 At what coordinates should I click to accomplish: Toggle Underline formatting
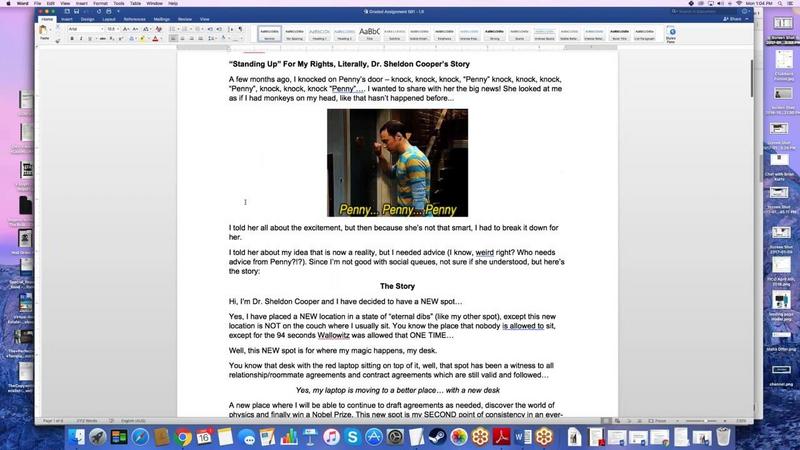(x=90, y=38)
